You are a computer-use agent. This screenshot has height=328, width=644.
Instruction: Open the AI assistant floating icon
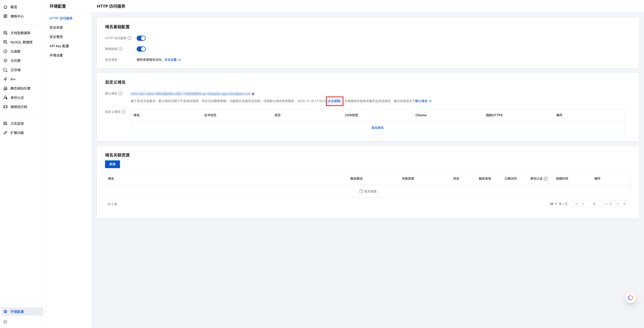click(630, 298)
